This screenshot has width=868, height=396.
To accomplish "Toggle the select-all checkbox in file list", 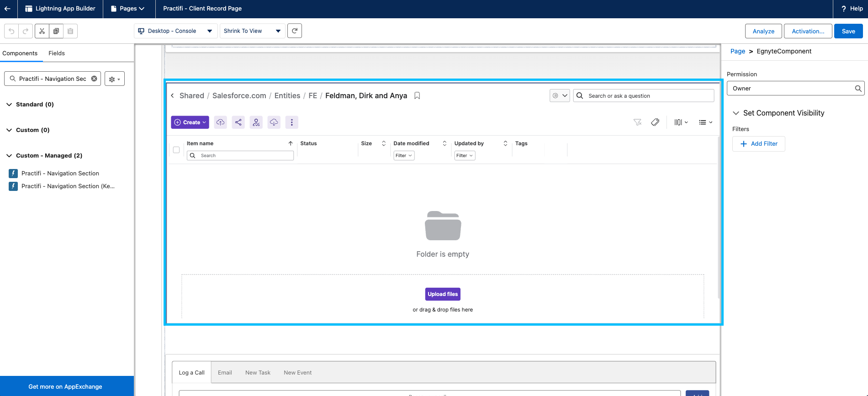I will 176,150.
